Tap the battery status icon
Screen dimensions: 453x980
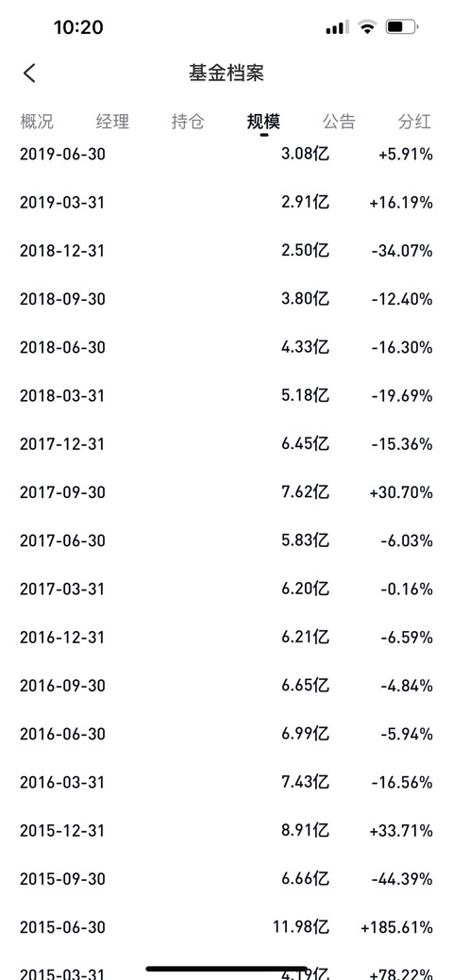click(x=402, y=26)
